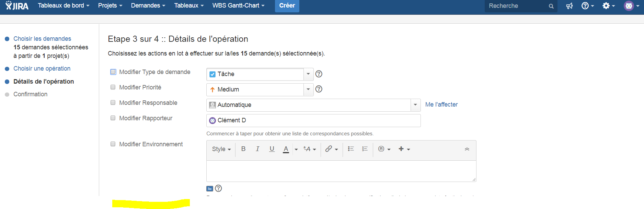Open the feedback megaphone icon

[570, 6]
